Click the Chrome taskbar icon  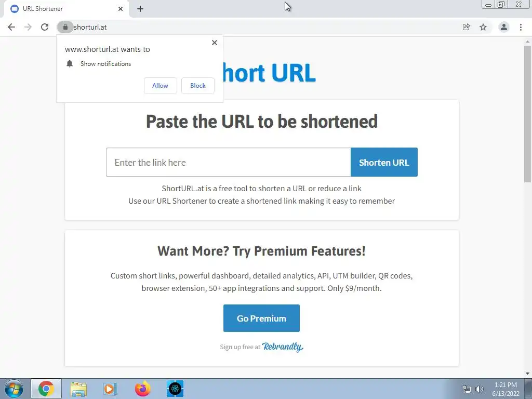point(46,389)
